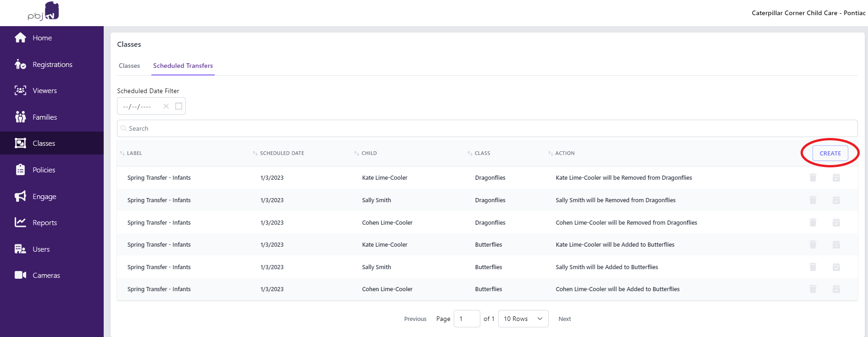Viewport: 868px width, 337px height.
Task: Select the Scheduled Transfers tab
Action: pyautogui.click(x=183, y=66)
